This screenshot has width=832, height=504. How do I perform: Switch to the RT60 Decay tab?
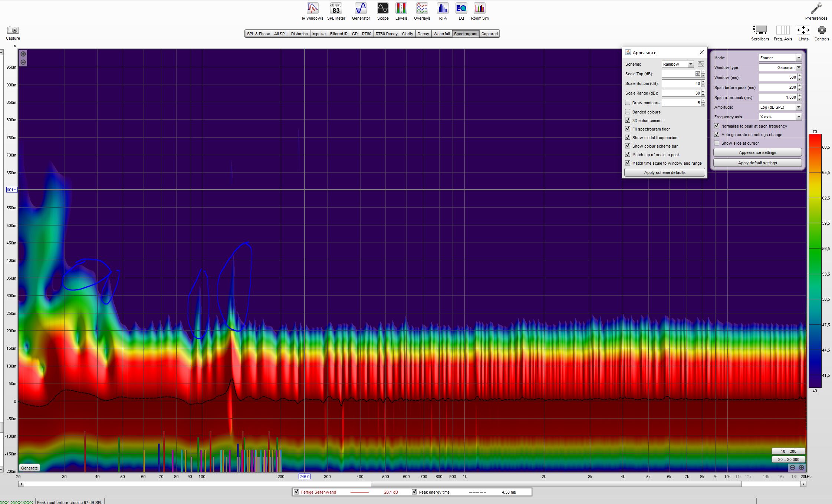[386, 34]
